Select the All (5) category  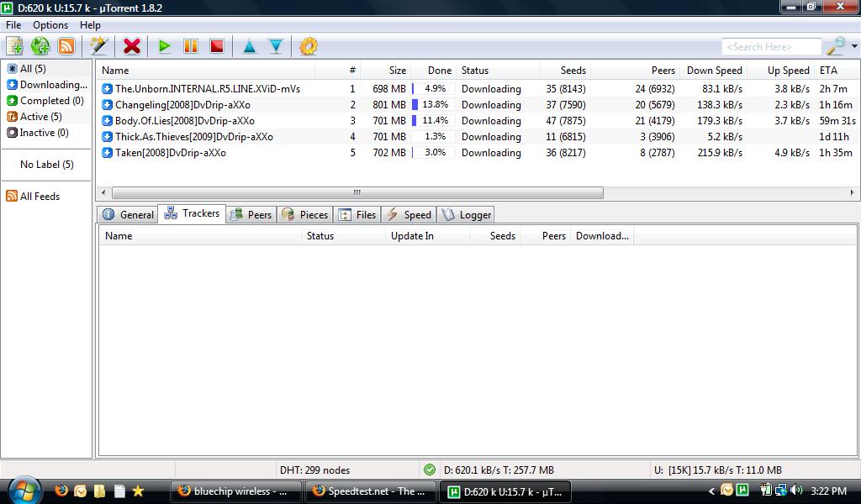[33, 69]
